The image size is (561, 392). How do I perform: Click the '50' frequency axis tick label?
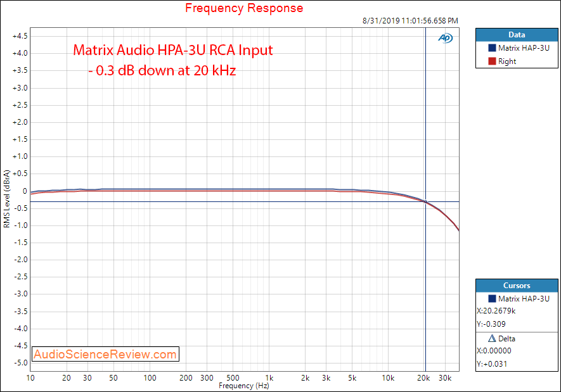pos(113,378)
